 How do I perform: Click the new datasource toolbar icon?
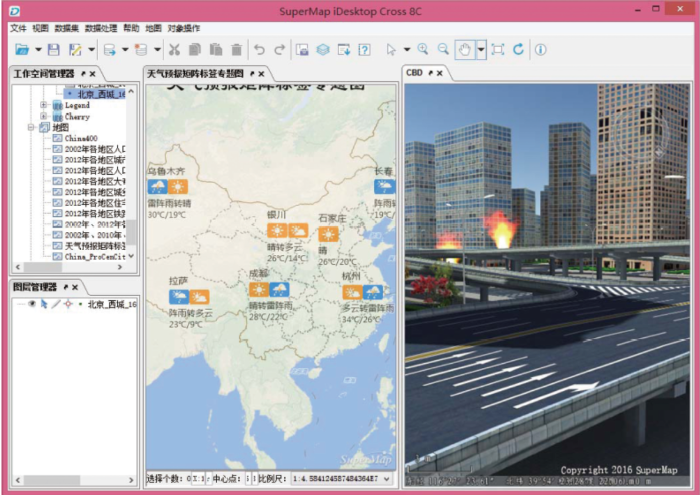[141, 50]
